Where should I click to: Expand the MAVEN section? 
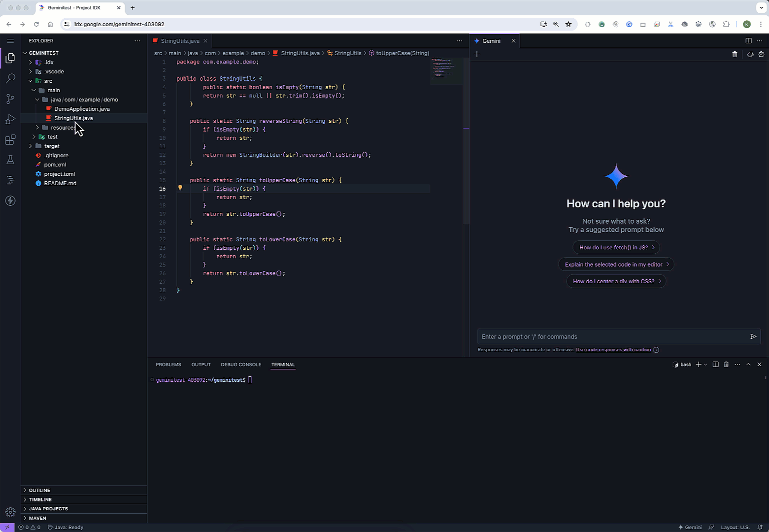[x=84, y=518]
